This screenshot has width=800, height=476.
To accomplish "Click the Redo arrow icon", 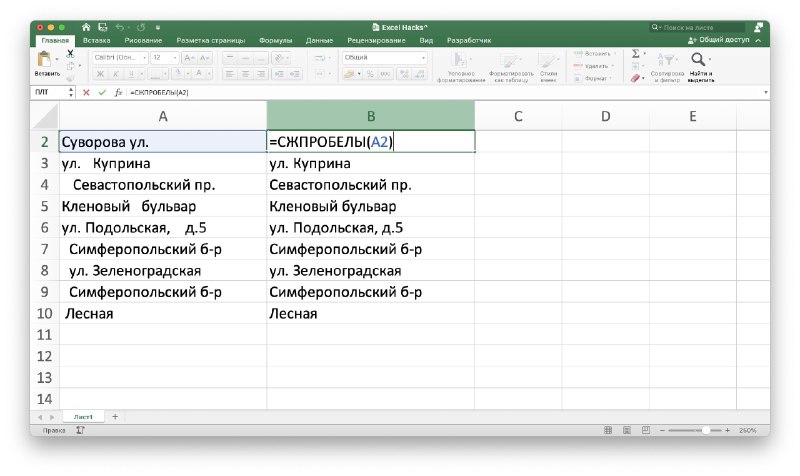I will [x=141, y=27].
